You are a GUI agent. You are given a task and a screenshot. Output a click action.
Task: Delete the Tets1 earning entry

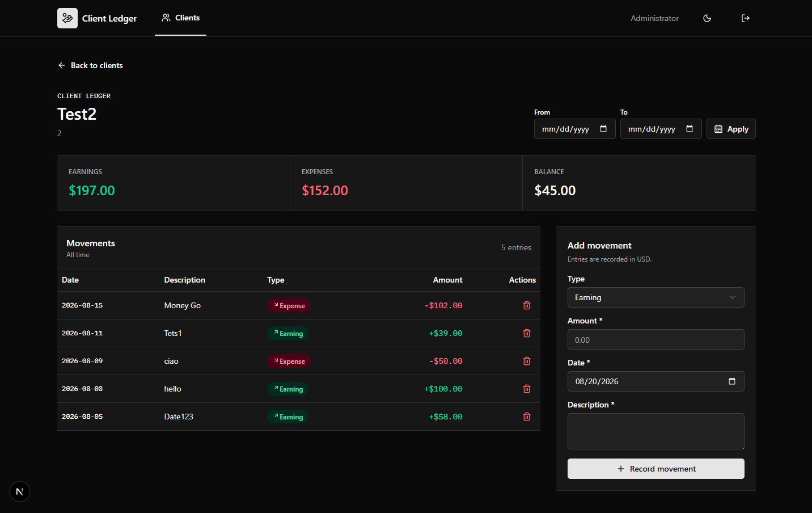pos(527,333)
